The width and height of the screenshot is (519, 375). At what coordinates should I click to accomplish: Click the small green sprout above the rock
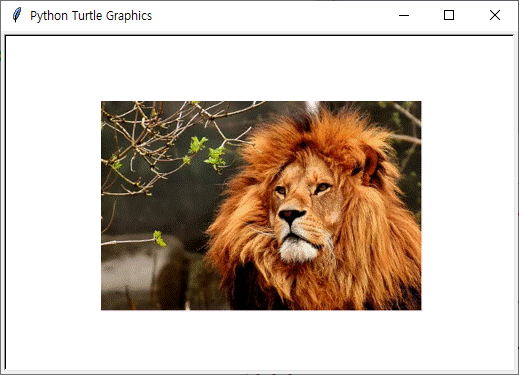(x=159, y=239)
